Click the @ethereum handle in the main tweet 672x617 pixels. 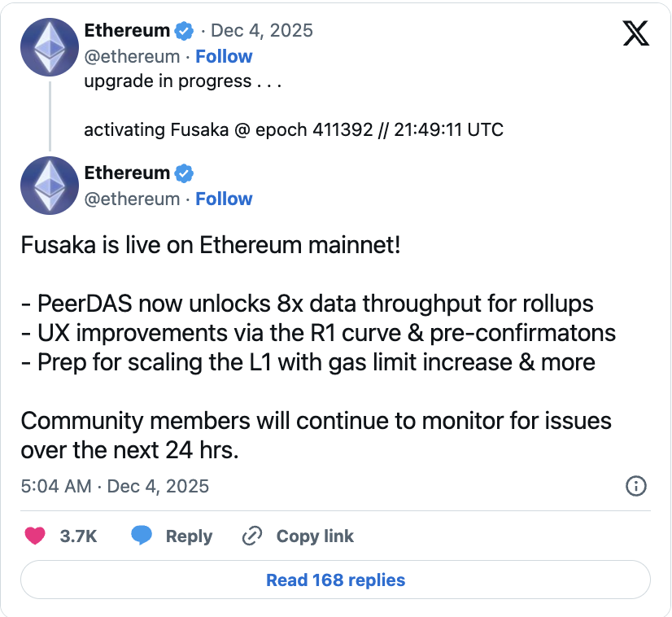(x=132, y=199)
